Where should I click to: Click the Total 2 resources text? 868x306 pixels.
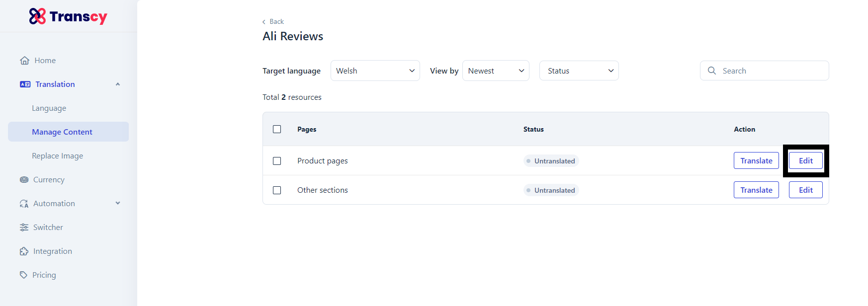[292, 97]
